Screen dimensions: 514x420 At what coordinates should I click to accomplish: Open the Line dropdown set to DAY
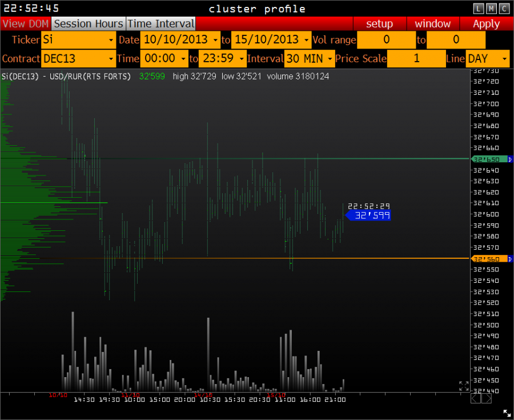487,58
